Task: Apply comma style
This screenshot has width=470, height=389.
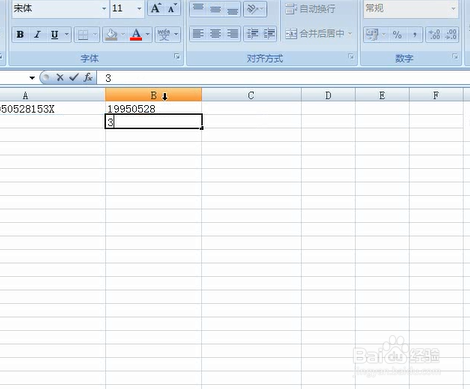Action: (x=414, y=34)
